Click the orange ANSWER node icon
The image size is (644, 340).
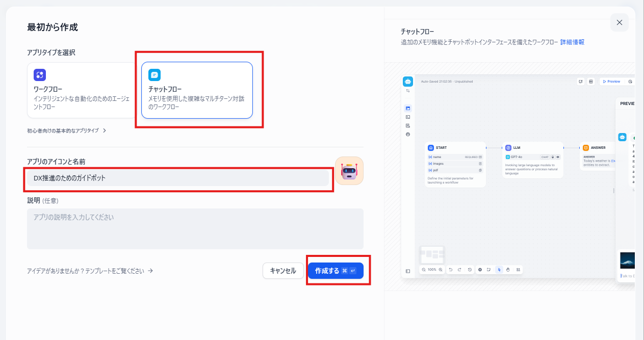tap(586, 148)
